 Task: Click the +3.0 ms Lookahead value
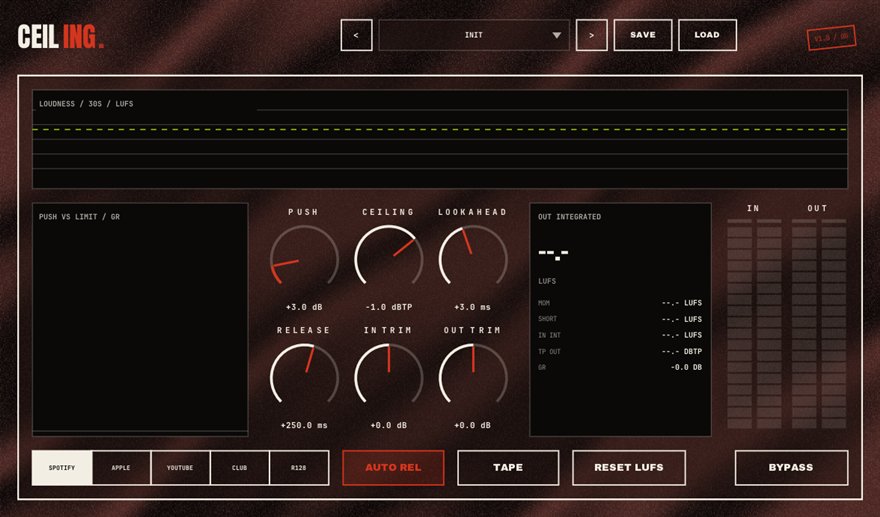pyautogui.click(x=473, y=307)
